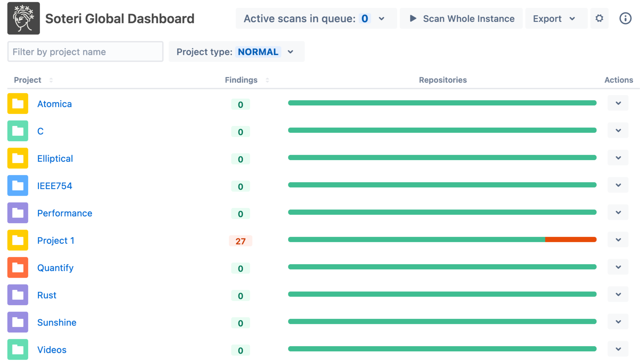Focus the Filter by project name field
The height and width of the screenshot is (364, 640).
coord(85,52)
